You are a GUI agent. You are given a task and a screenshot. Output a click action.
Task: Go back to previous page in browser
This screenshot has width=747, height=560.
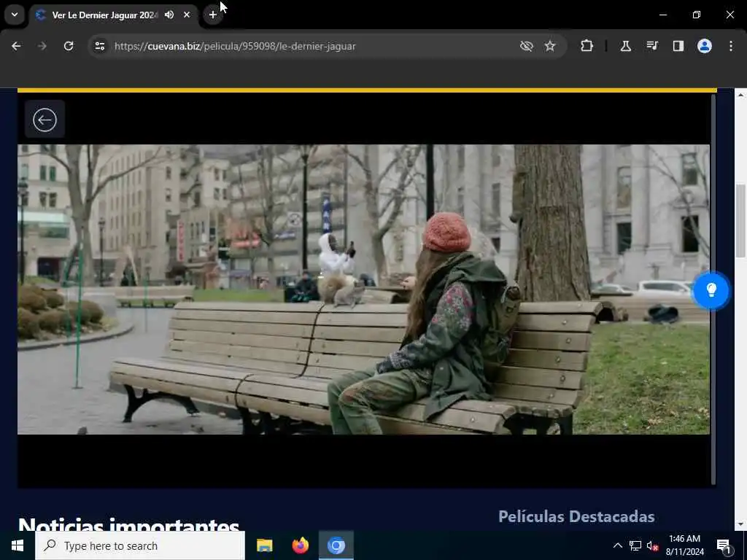click(x=16, y=46)
